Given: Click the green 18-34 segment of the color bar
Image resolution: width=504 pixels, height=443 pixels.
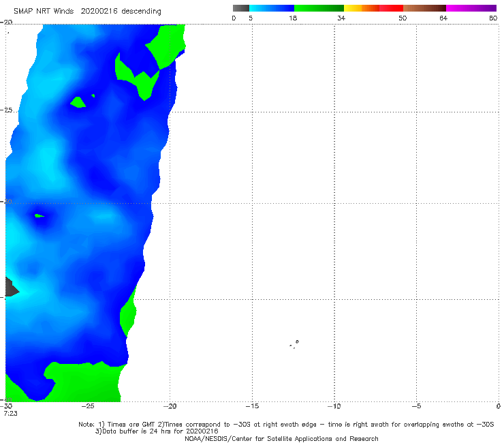Looking at the screenshot, I should tap(319, 8).
